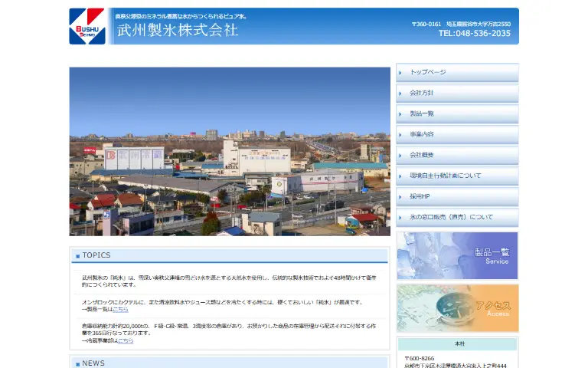Click the TEL:048-536-2035 text
The image size is (588, 368).
click(x=475, y=34)
